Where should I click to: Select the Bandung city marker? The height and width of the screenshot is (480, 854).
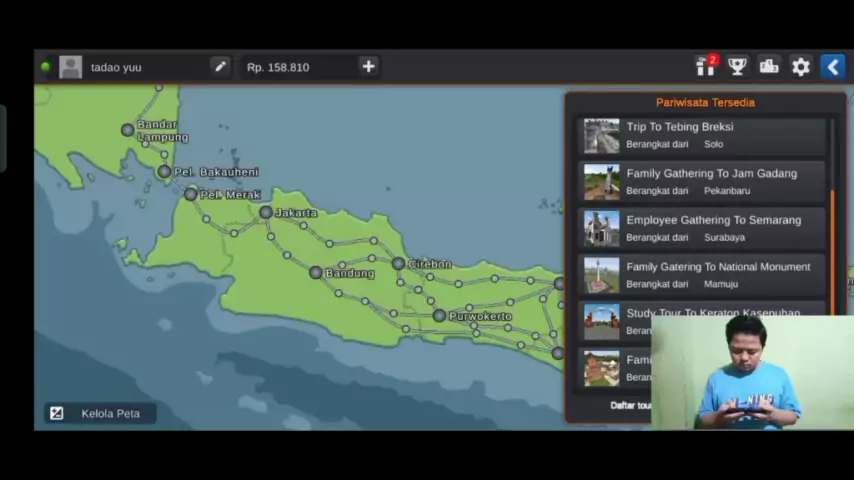(x=316, y=272)
